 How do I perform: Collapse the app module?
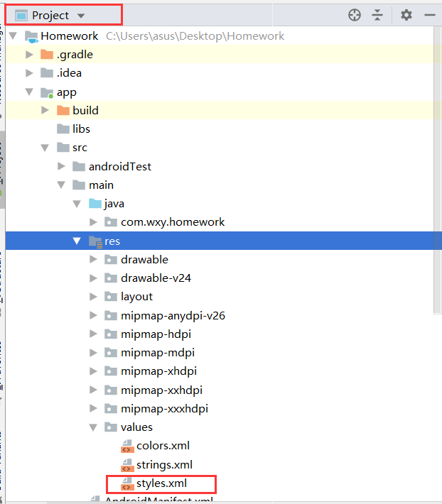click(29, 92)
